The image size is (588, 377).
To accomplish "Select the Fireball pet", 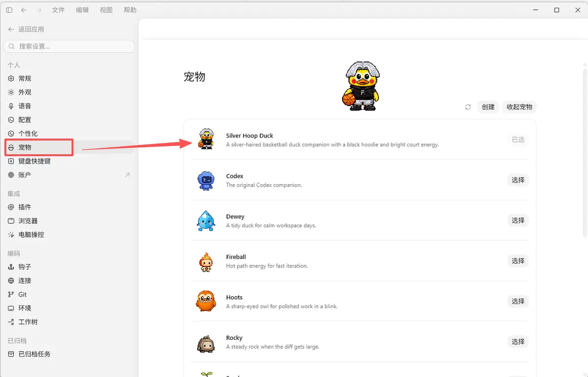I will coord(518,260).
